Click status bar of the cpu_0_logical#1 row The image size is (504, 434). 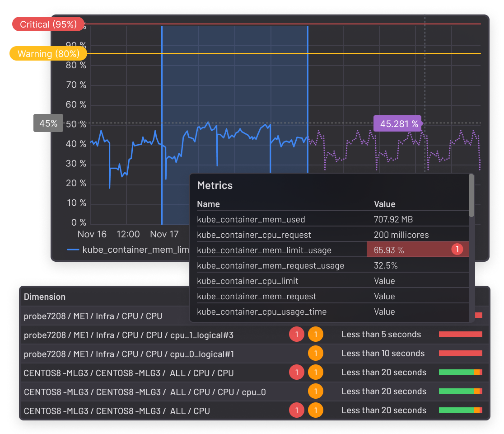[460, 353]
